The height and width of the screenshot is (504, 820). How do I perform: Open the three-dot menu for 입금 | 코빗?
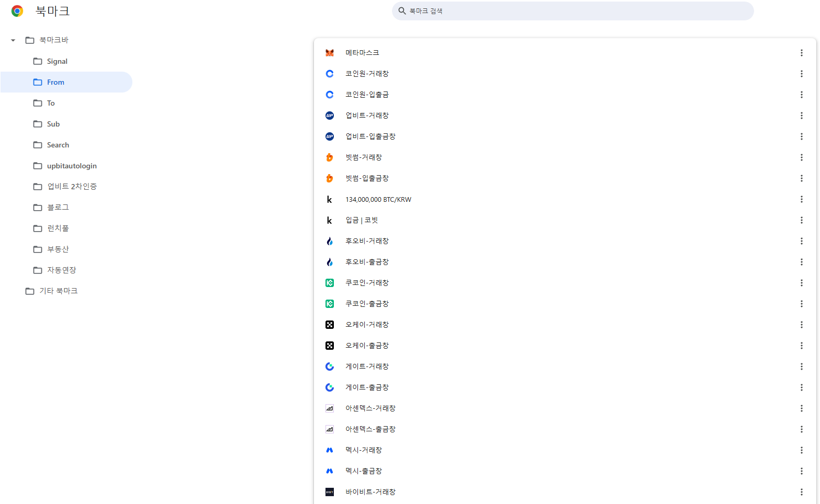(801, 220)
